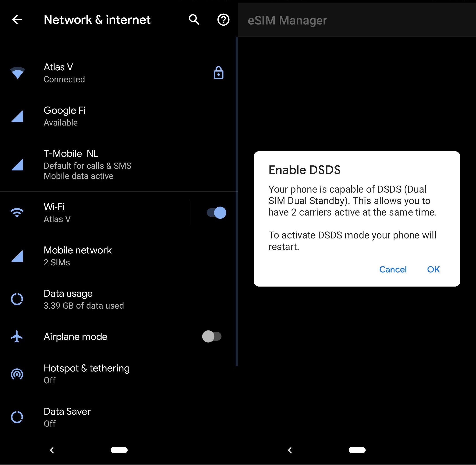The image size is (476, 465).
Task: Tap the Wi-Fi signal icon in the settings list
Action: 17,212
